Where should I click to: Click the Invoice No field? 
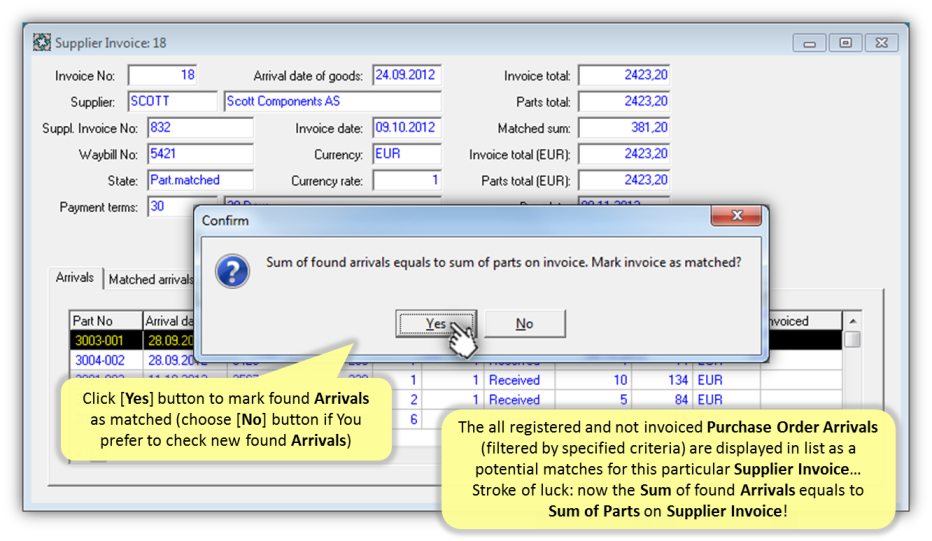click(x=162, y=75)
